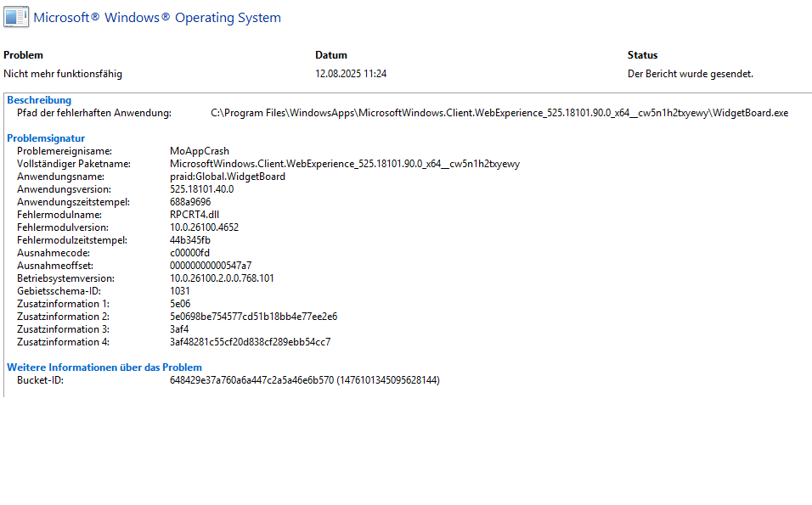Select the full package name value
The height and width of the screenshot is (505, 812).
pyautogui.click(x=344, y=164)
